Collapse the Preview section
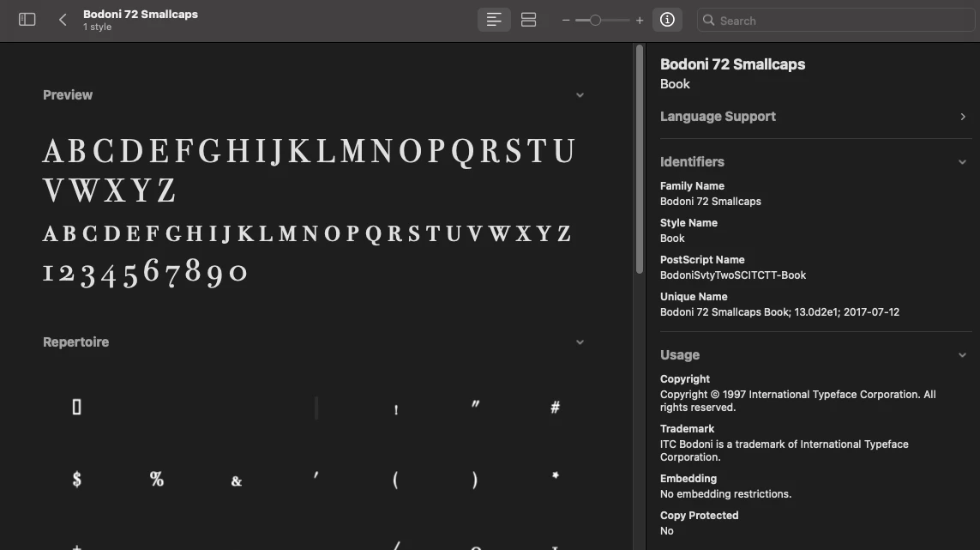 pos(580,95)
